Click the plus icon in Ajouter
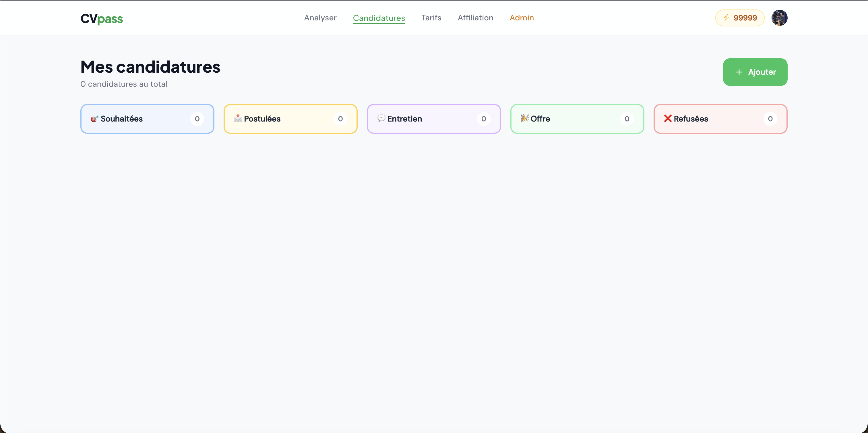 coord(739,72)
